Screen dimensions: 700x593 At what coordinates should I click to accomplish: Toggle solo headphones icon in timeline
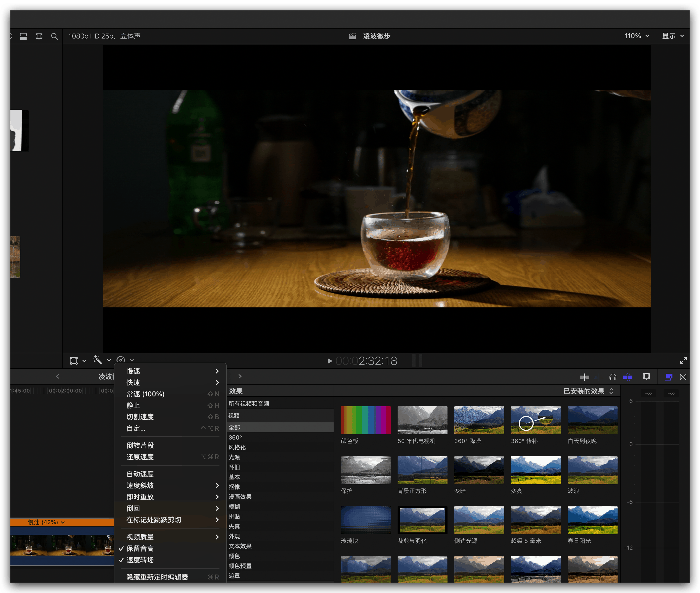[x=613, y=377]
